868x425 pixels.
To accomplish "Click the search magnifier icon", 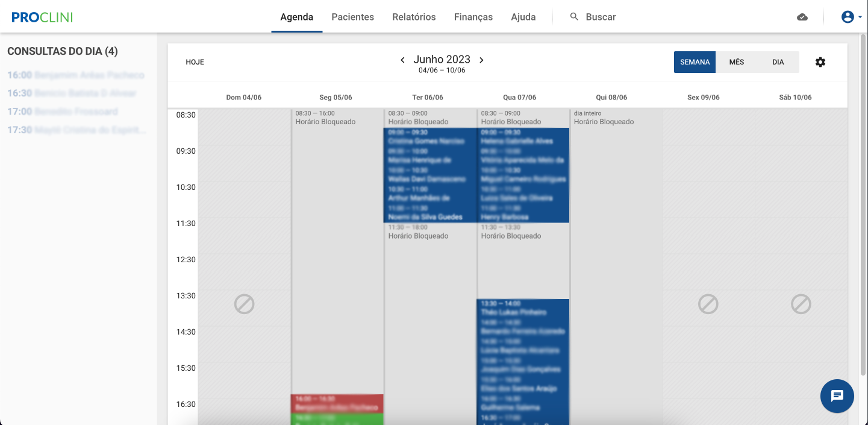I will point(573,17).
